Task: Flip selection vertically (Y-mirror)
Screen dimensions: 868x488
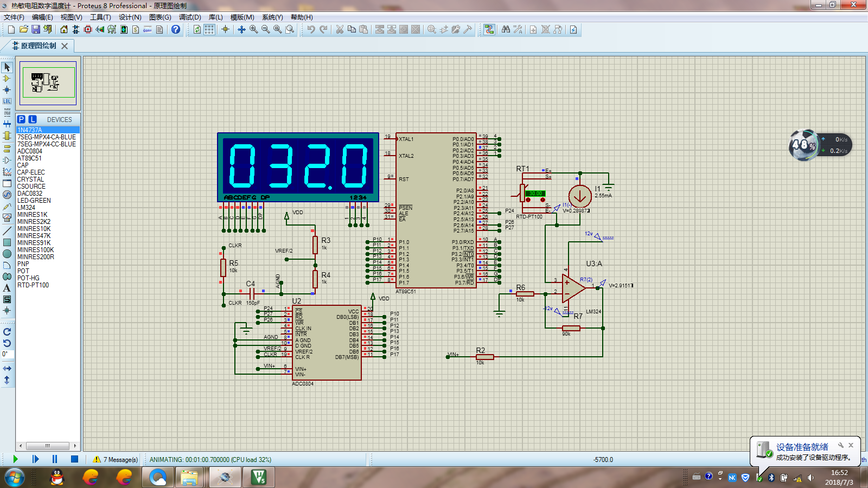Action: click(7, 380)
